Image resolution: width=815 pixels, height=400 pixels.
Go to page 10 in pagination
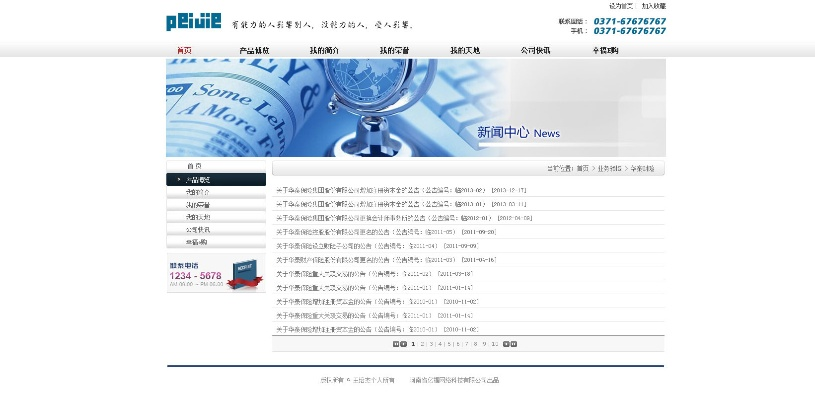(x=494, y=343)
